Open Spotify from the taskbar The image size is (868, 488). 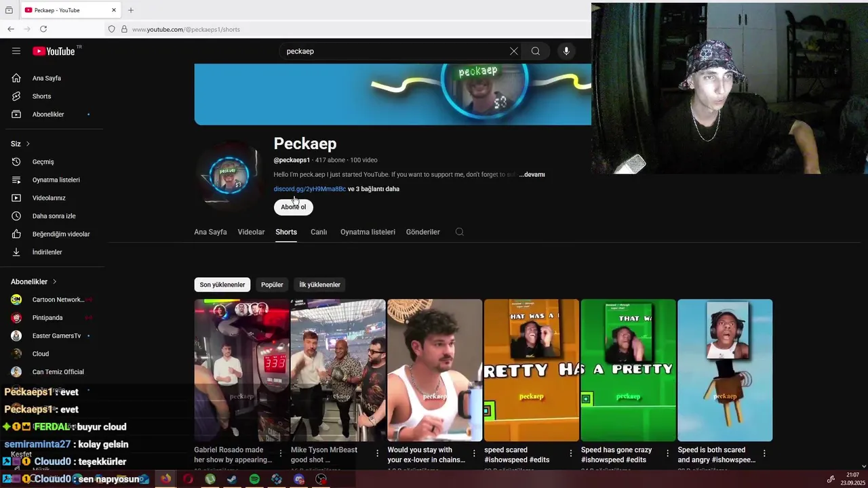254,479
